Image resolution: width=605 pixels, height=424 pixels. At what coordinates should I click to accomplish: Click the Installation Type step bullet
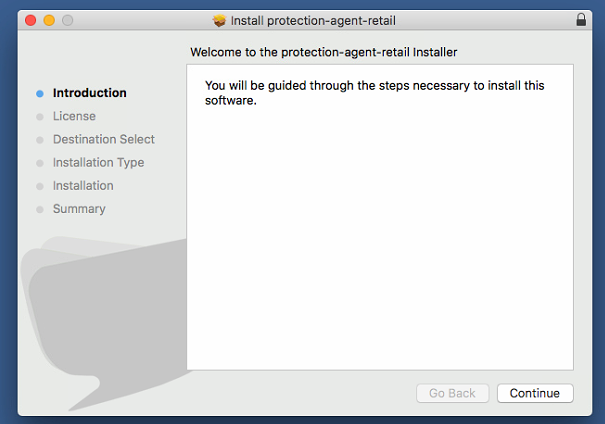click(40, 163)
